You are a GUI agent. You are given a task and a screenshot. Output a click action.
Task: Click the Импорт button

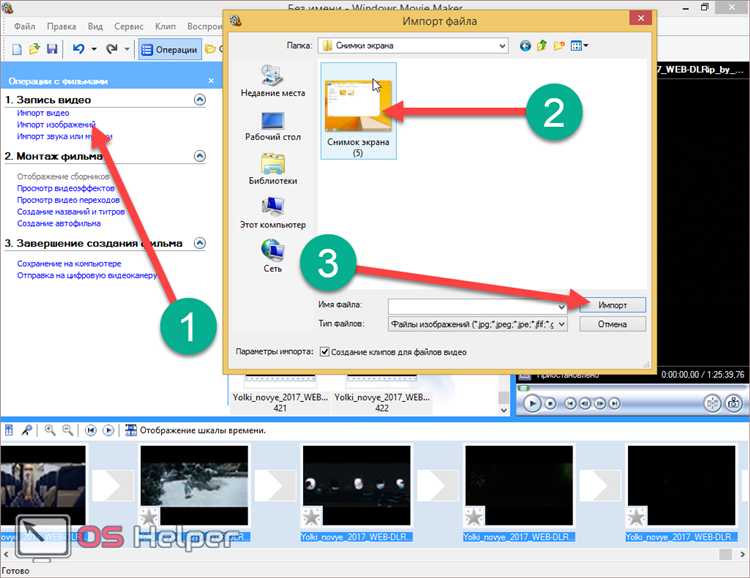tap(612, 305)
